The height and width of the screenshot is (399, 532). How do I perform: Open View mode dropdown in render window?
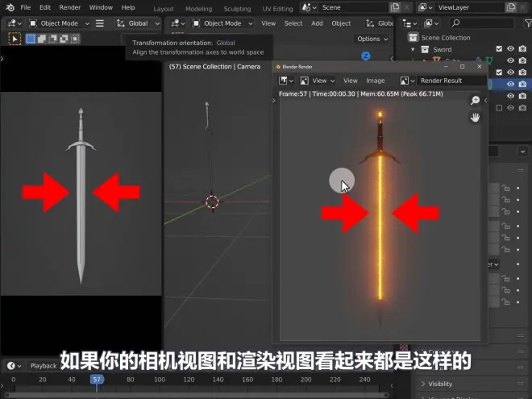(318, 81)
